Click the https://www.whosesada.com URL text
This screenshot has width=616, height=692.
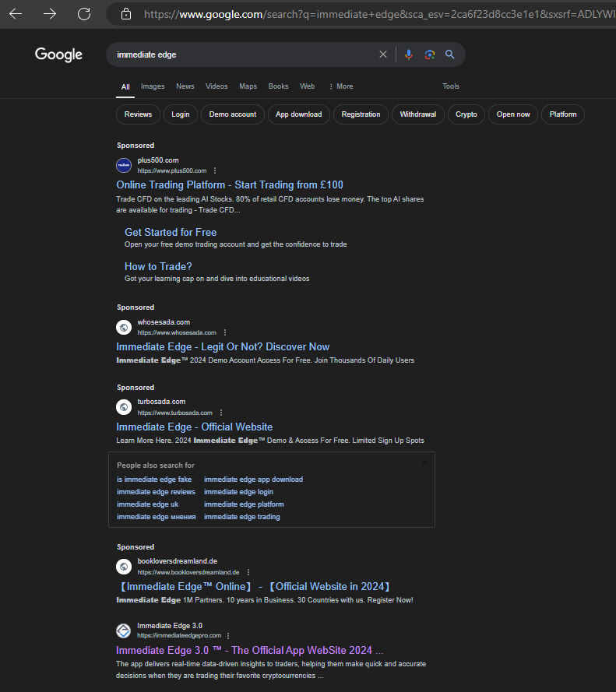coord(177,332)
